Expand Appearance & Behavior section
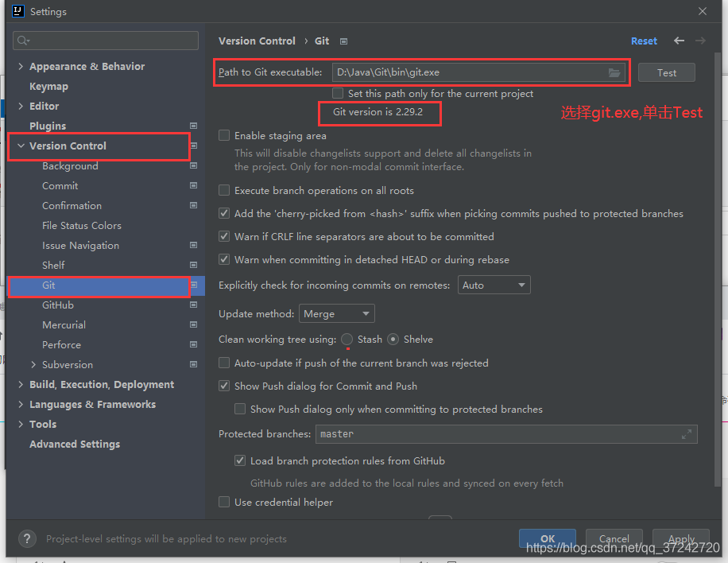This screenshot has height=563, width=728. click(x=21, y=67)
